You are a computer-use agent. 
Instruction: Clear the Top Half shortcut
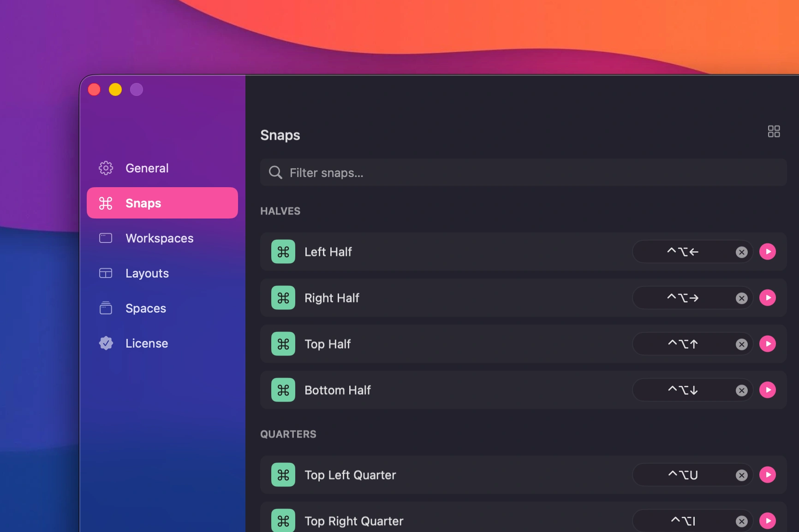pos(742,344)
